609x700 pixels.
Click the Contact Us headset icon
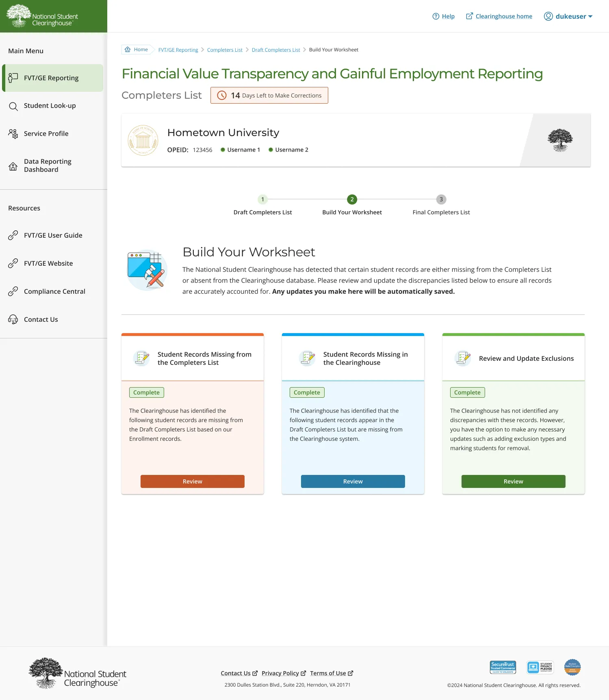(13, 319)
